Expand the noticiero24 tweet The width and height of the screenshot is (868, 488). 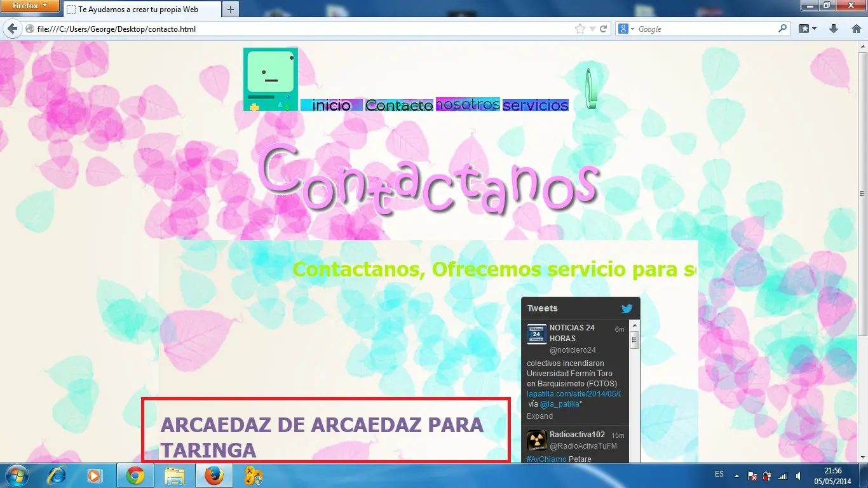tap(539, 416)
